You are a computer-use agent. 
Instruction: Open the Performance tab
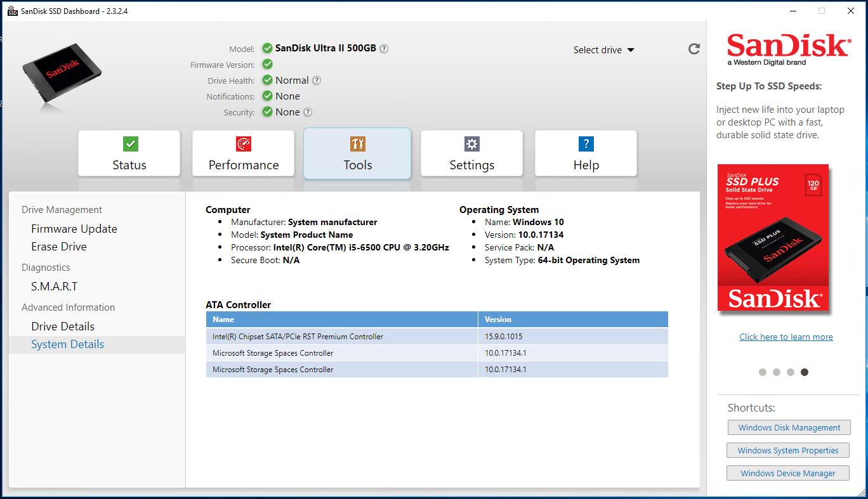click(244, 153)
